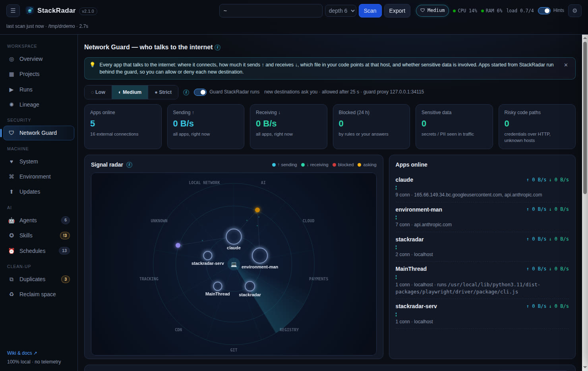Click the Environment command icon
This screenshot has height=371, width=588.
click(12, 177)
